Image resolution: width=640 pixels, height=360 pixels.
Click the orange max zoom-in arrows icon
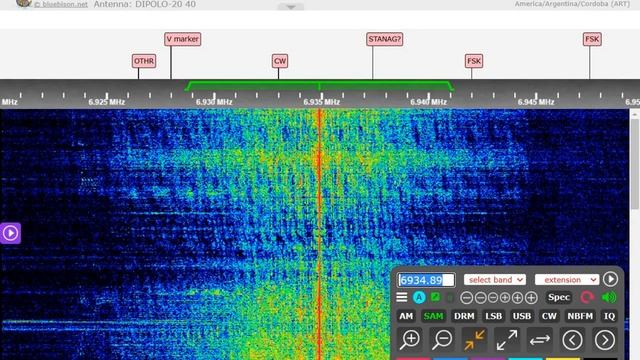tap(474, 340)
